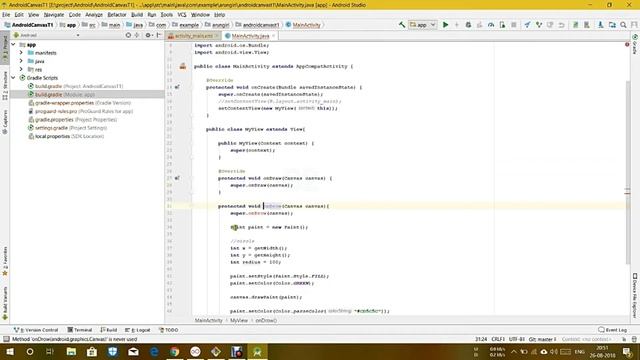Expand the manifests folder
The image size is (640, 360).
(21, 53)
